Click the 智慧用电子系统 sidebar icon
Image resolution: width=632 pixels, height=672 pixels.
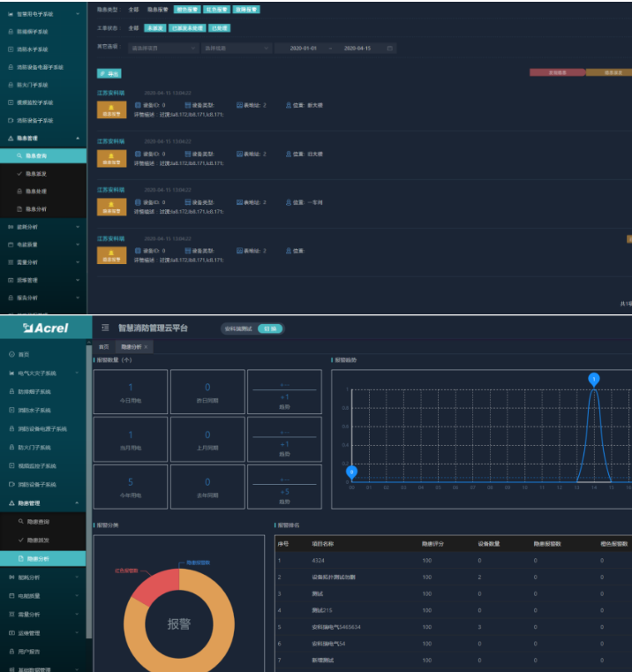pyautogui.click(x=11, y=14)
